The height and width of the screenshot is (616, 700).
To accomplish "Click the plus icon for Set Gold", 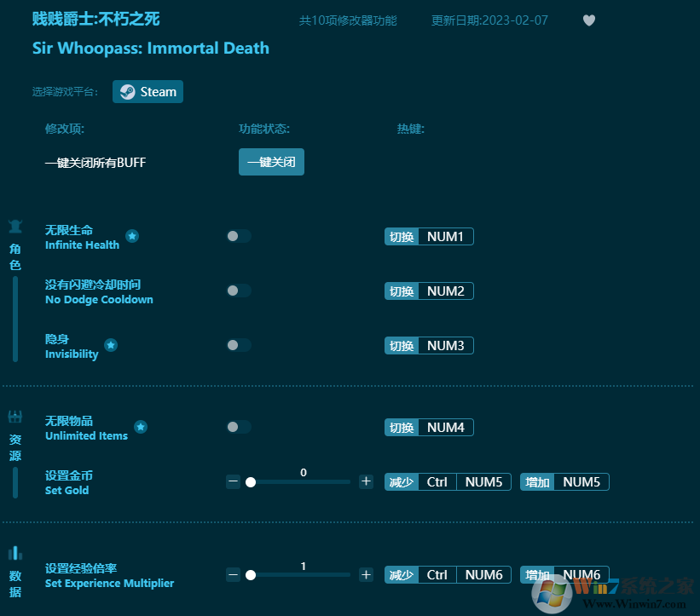I will 366,481.
